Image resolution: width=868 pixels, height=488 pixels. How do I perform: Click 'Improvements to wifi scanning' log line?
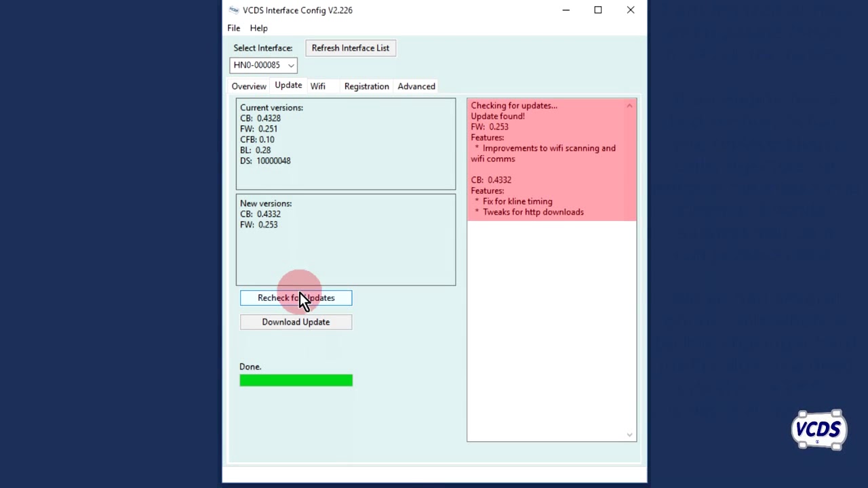[543, 153]
